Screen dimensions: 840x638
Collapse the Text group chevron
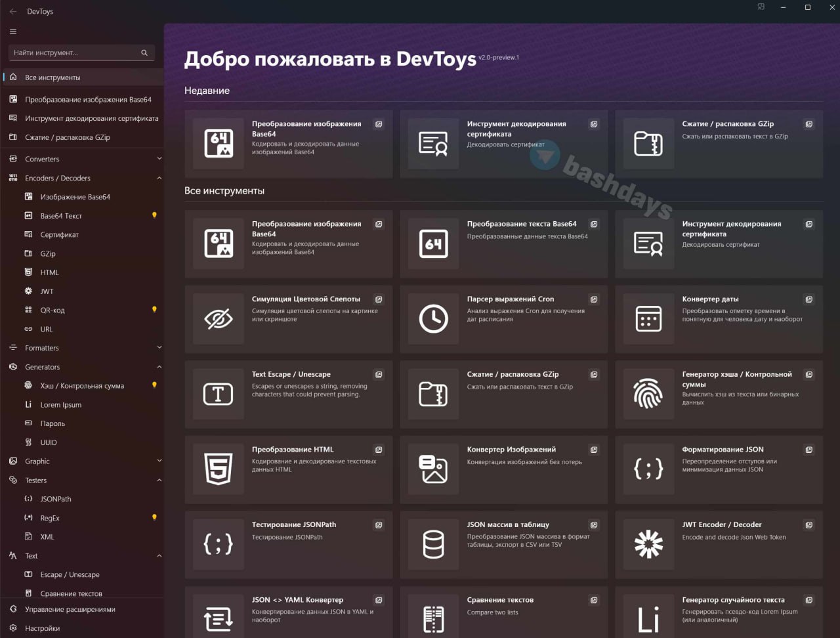tap(159, 556)
